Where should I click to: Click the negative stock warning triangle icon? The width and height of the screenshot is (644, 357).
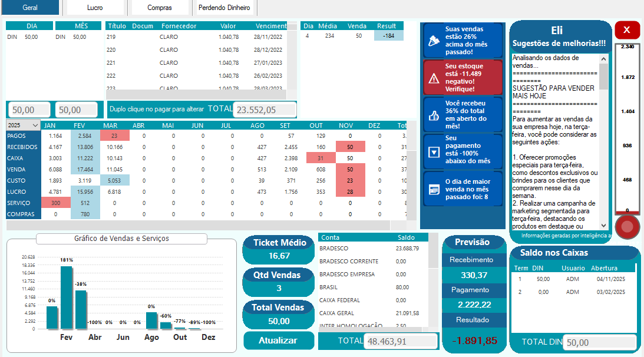tap(434, 77)
